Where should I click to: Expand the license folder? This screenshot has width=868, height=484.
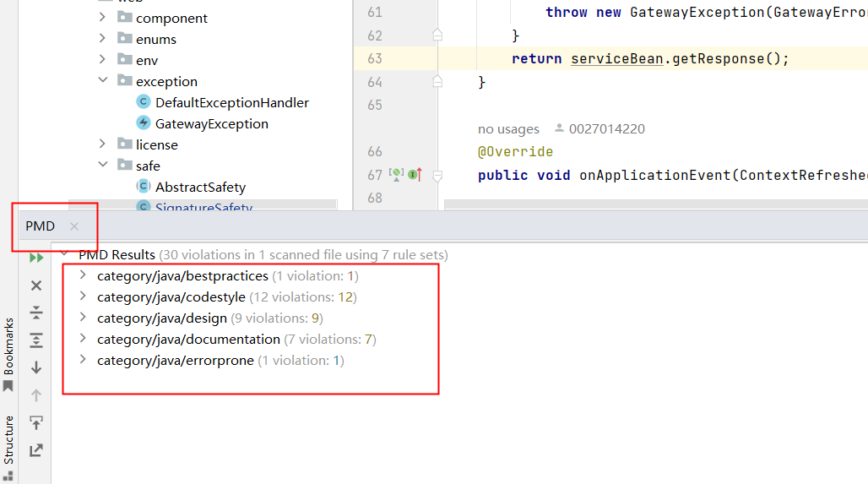(x=102, y=144)
